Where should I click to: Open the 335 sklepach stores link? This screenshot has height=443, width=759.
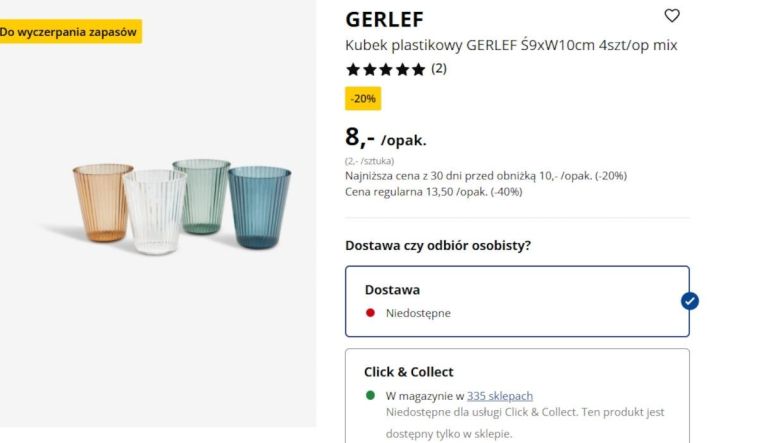click(x=500, y=396)
